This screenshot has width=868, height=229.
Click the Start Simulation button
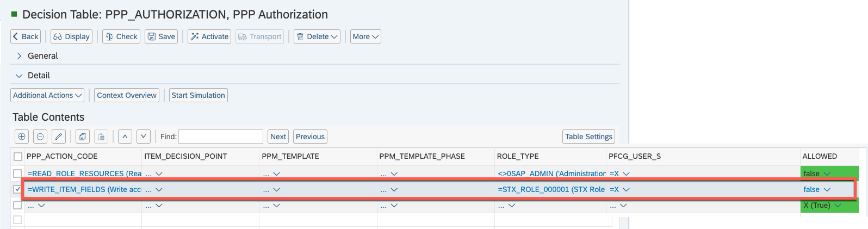pos(198,95)
